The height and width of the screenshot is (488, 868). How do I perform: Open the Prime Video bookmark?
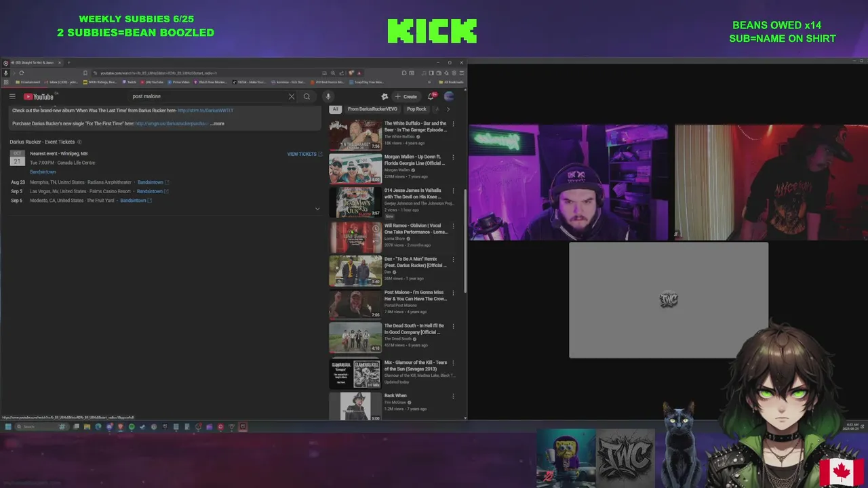(179, 82)
